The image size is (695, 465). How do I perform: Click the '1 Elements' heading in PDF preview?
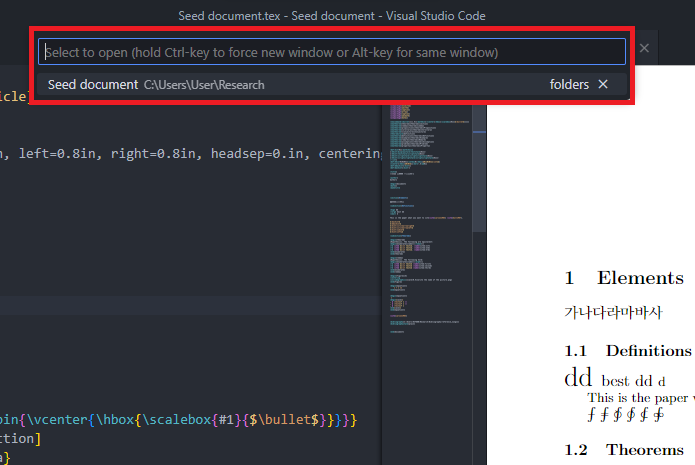click(624, 278)
